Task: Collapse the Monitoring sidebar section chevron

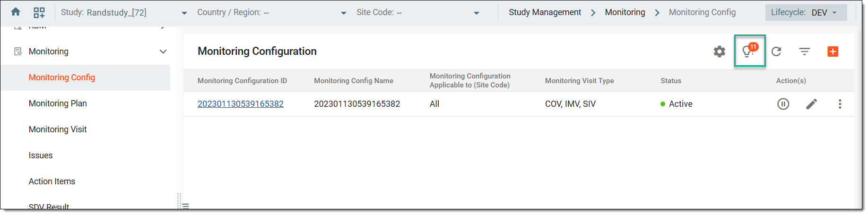Action: click(x=163, y=52)
